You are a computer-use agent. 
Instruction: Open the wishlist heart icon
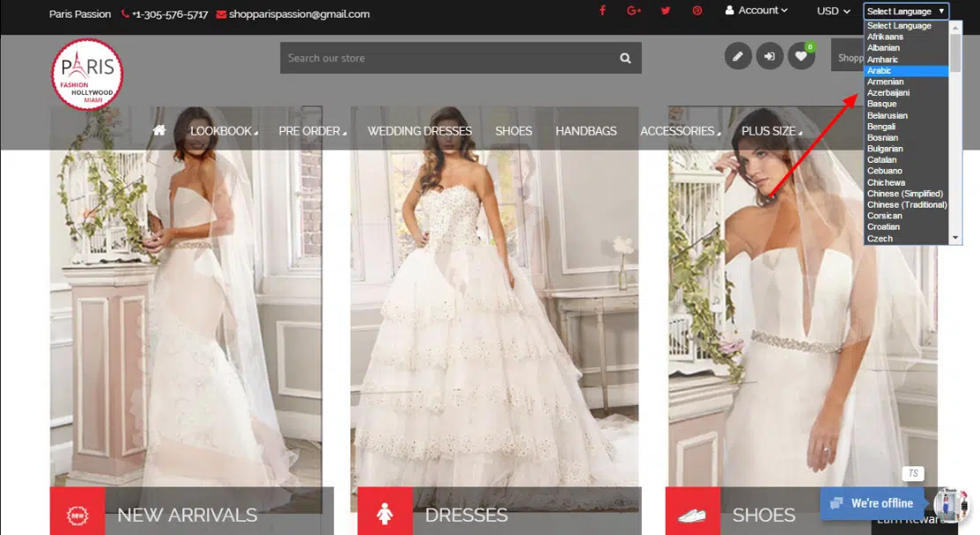(800, 56)
